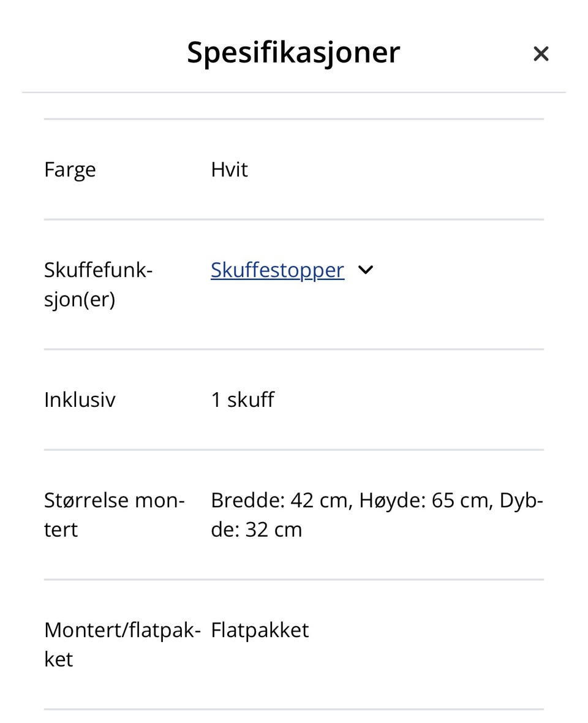Click the Montert/flatpakket label
The width and height of the screenshot is (588, 723).
tap(121, 644)
